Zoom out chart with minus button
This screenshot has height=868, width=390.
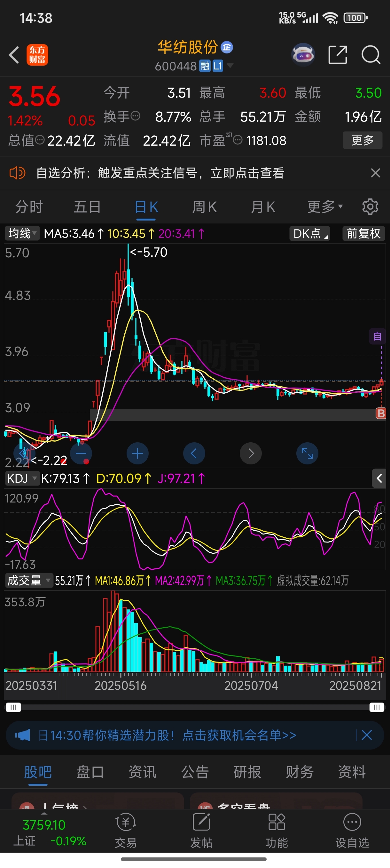coord(81,454)
